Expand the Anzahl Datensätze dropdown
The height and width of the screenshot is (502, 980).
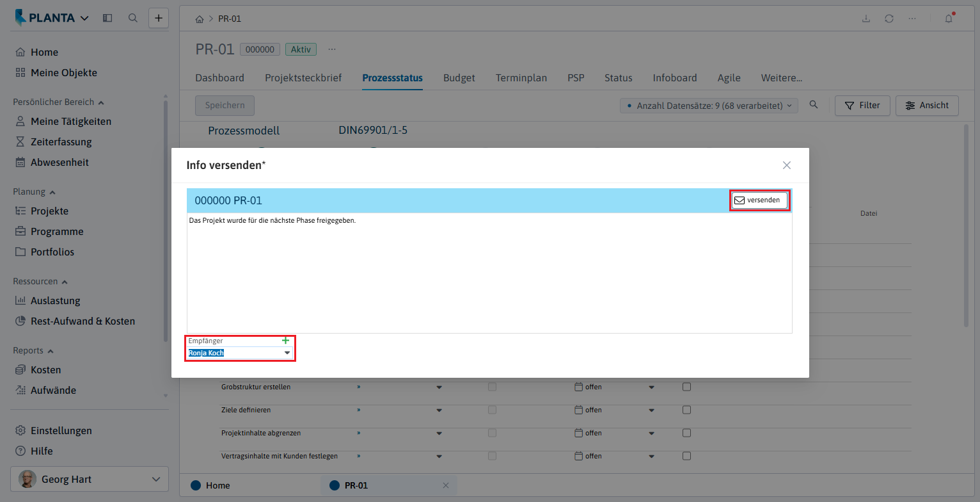[709, 106]
